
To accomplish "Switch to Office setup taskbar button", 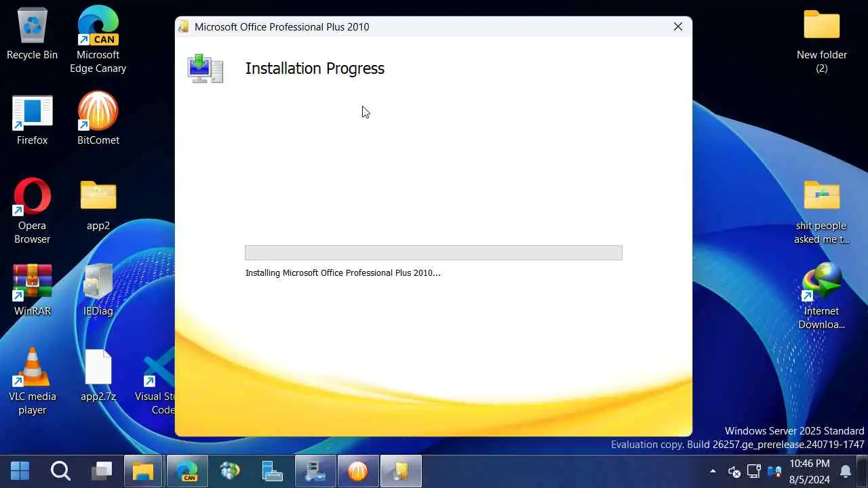I will tap(401, 470).
